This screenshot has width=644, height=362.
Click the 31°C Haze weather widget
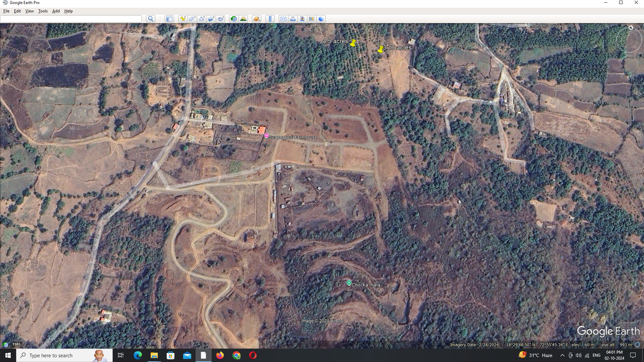point(535,355)
